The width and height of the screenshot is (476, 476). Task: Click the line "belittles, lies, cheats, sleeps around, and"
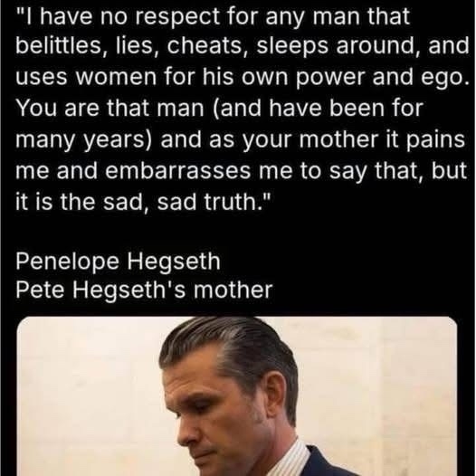243,46
